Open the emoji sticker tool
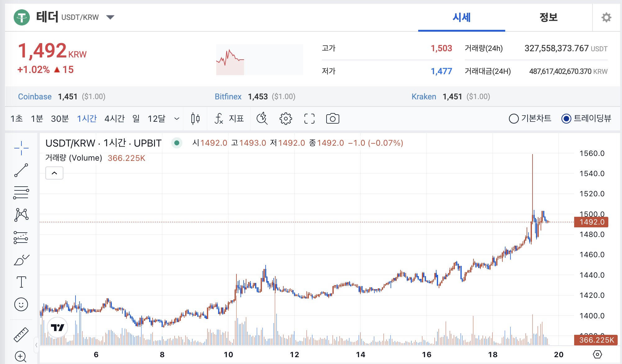The width and height of the screenshot is (622, 364). tap(21, 305)
